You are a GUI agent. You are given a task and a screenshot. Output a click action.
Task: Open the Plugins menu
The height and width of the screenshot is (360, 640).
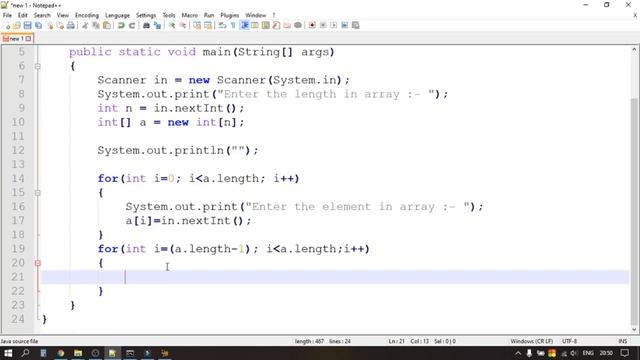tap(229, 15)
